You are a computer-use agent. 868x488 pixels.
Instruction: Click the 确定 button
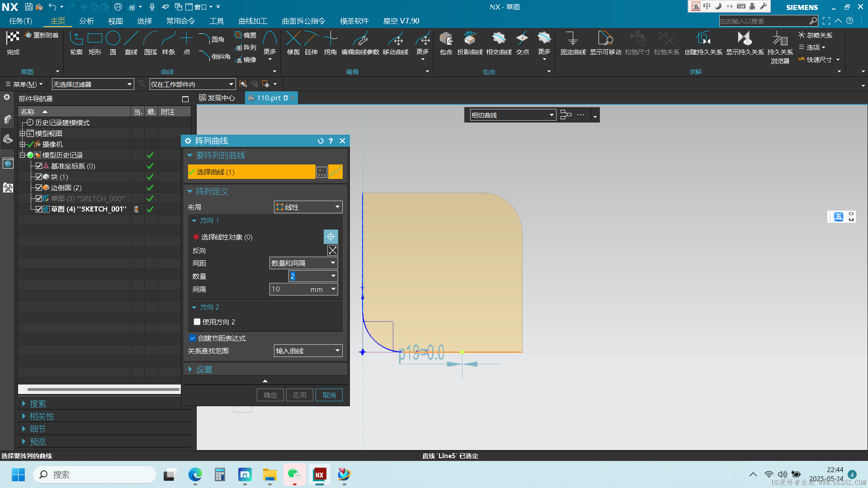click(x=270, y=395)
